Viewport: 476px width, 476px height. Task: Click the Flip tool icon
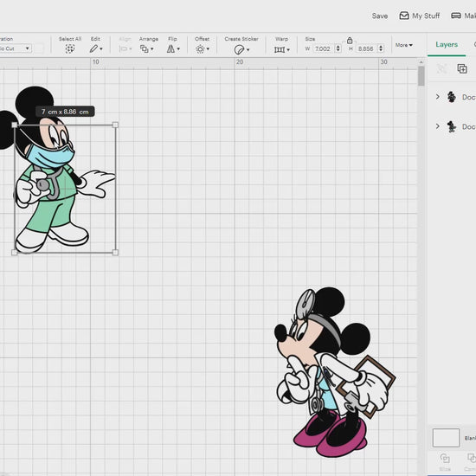pyautogui.click(x=170, y=48)
